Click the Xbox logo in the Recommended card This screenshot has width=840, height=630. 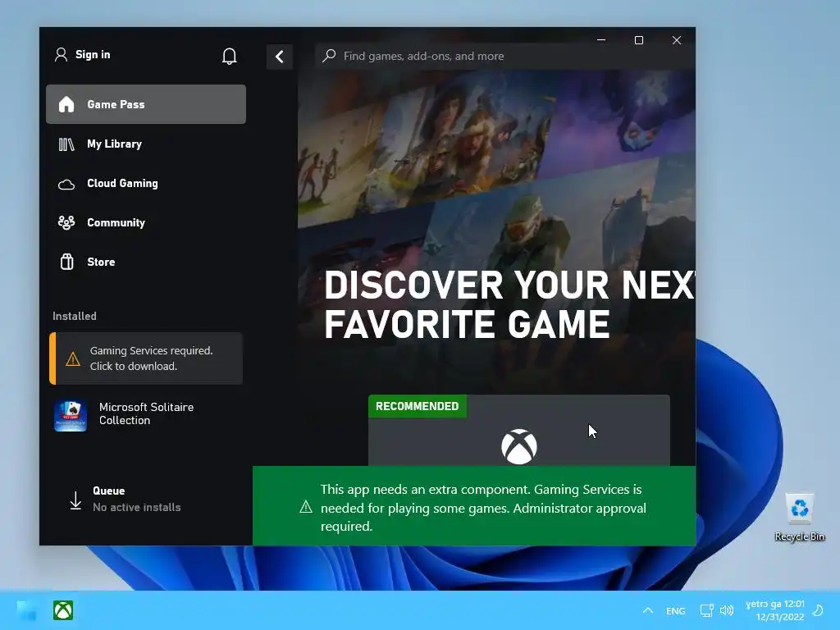pos(519,446)
